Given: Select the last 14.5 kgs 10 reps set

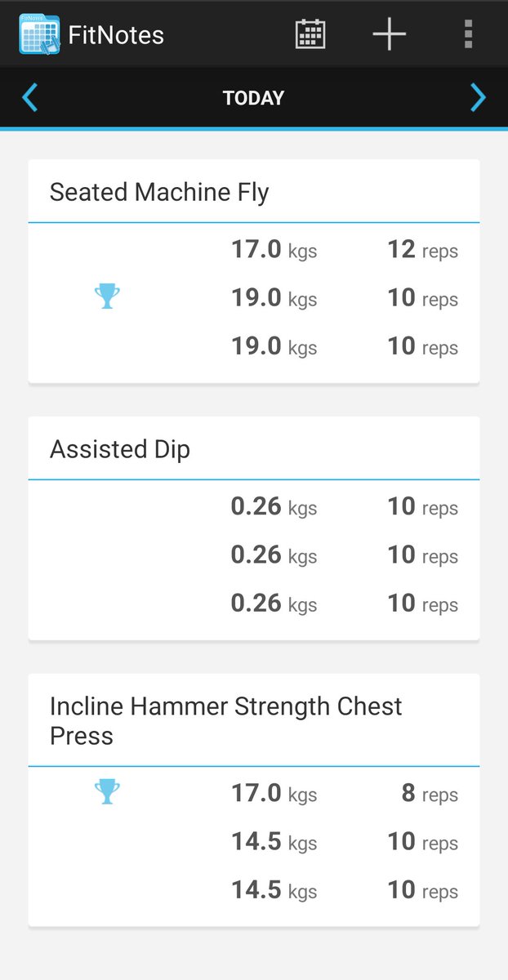Looking at the screenshot, I should (254, 890).
